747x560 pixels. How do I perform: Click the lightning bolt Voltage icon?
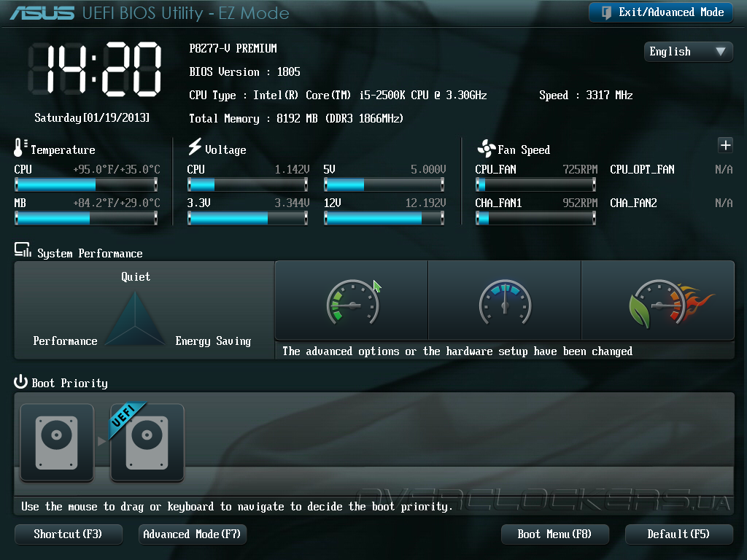(x=194, y=147)
